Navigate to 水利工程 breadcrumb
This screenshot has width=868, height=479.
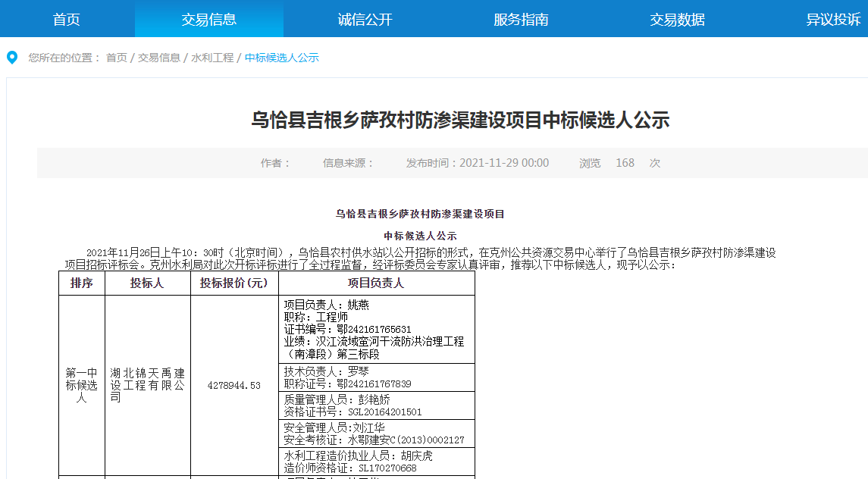(x=212, y=58)
